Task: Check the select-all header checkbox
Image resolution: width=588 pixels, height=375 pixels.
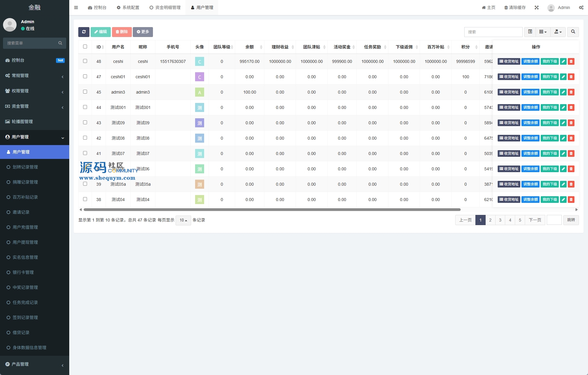Action: pyautogui.click(x=85, y=47)
